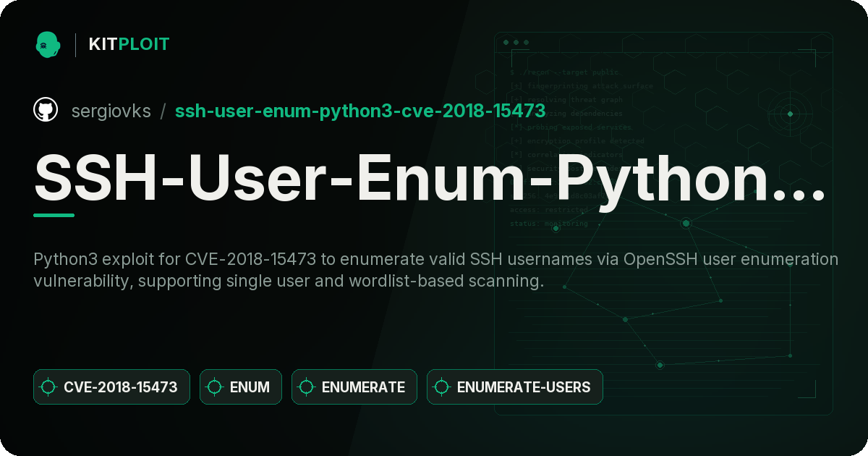
Task: Click the 'probing exposed services' terminal line
Action: pos(571,127)
